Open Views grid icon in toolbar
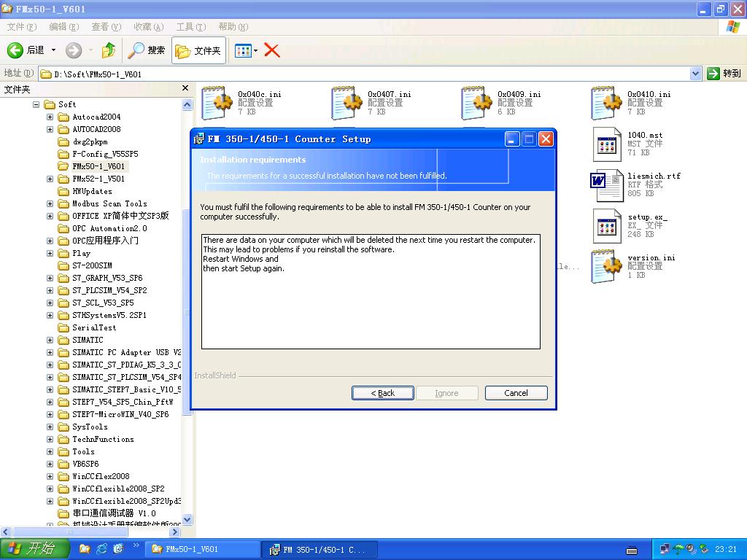Viewport: 747px width, 560px height. [243, 50]
